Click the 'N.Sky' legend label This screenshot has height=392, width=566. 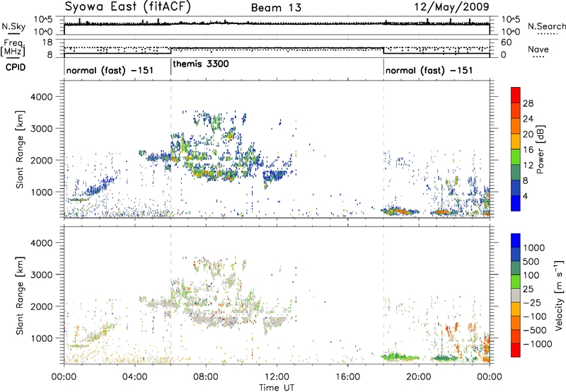click(x=13, y=26)
